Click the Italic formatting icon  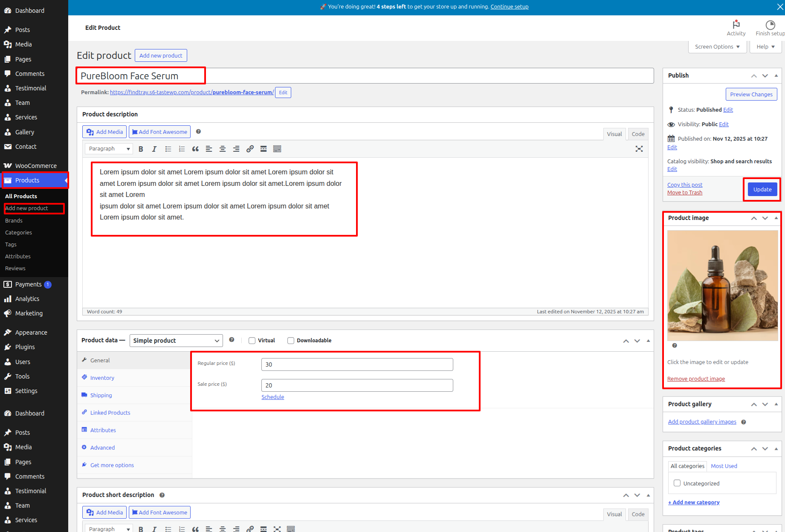coord(154,149)
